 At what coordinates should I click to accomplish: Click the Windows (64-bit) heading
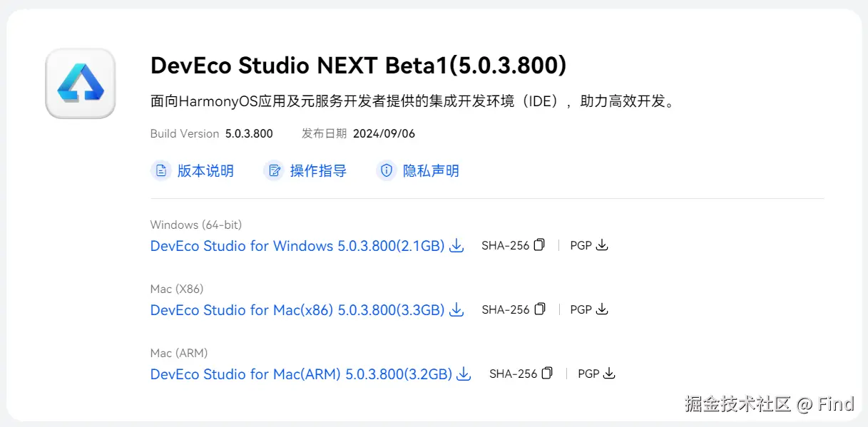click(x=196, y=225)
